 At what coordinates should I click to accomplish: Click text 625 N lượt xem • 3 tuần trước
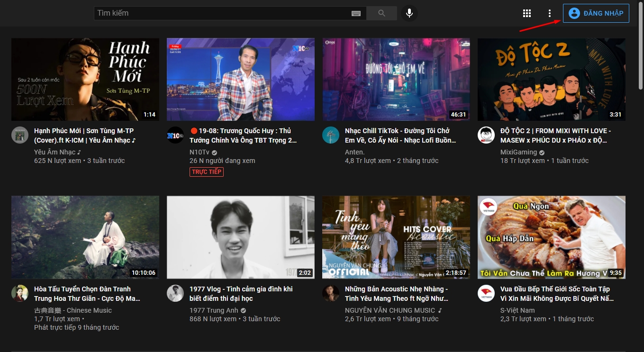(x=80, y=161)
